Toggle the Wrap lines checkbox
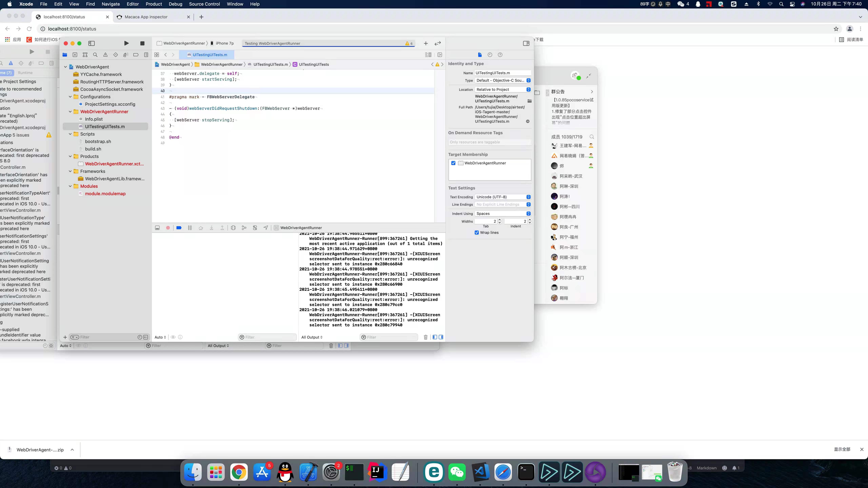This screenshot has height=488, width=868. pos(476,232)
